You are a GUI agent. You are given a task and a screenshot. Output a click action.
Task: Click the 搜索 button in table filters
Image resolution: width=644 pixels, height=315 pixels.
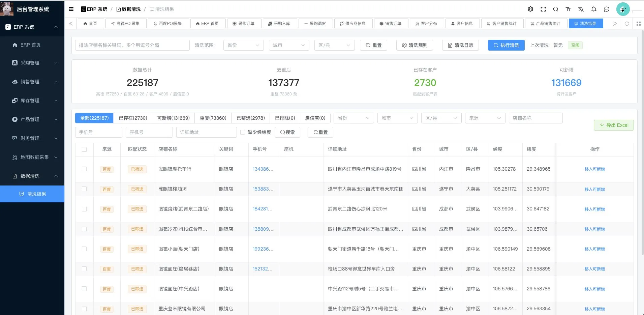pos(287,132)
